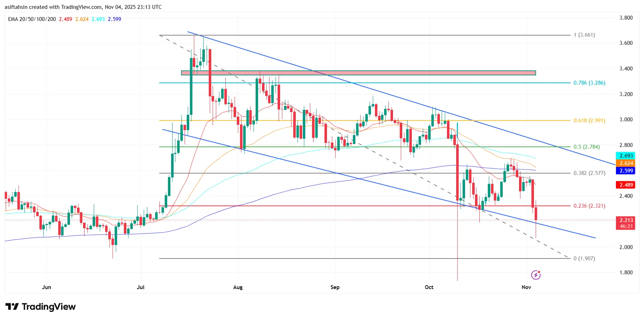
Task: Select the cyan 2.693 price axis label
Action: (626, 156)
